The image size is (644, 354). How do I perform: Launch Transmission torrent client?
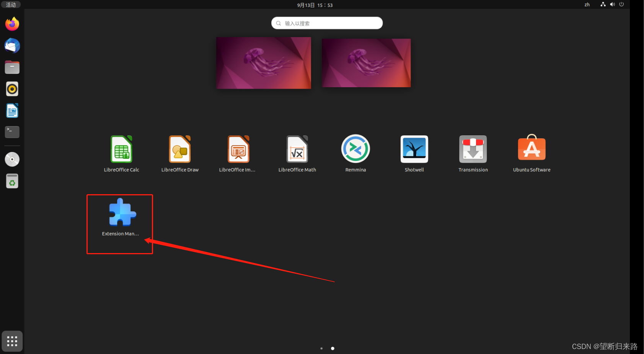(x=473, y=154)
